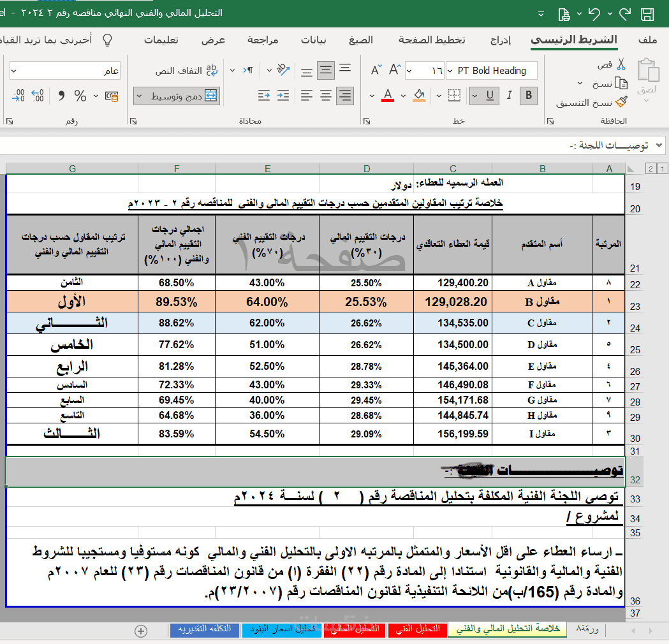Open sheet tab ورقة٨
Image resolution: width=669 pixels, height=644 pixels.
pyautogui.click(x=587, y=629)
